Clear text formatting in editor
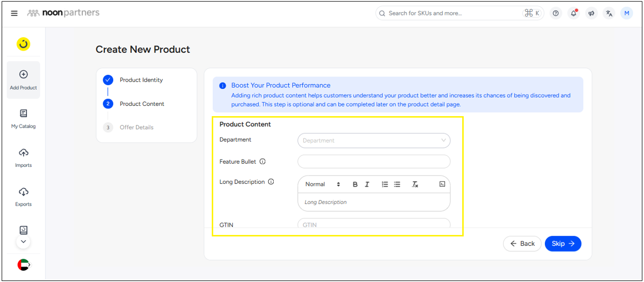Viewport: 644px width, 282px height. [x=415, y=184]
